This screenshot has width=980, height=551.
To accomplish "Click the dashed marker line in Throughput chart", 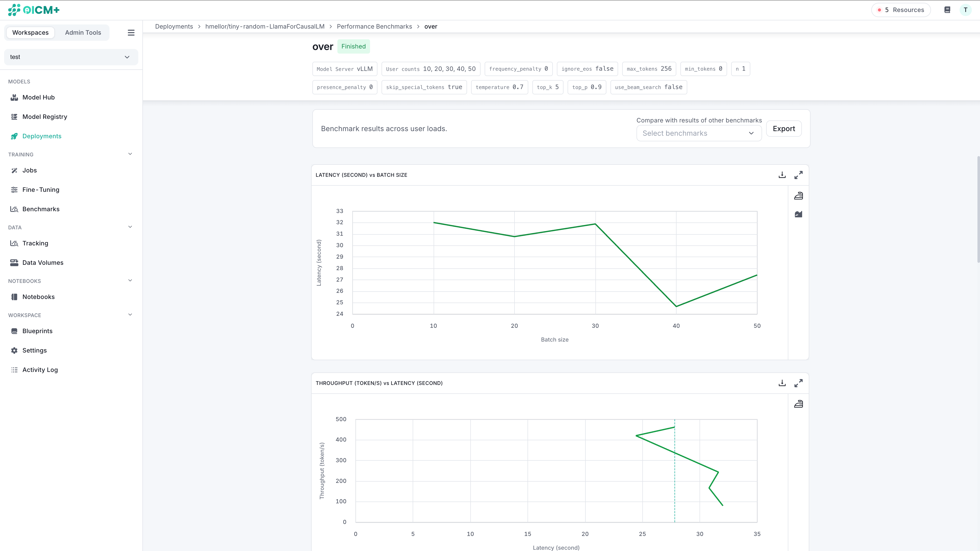I will pyautogui.click(x=675, y=471).
